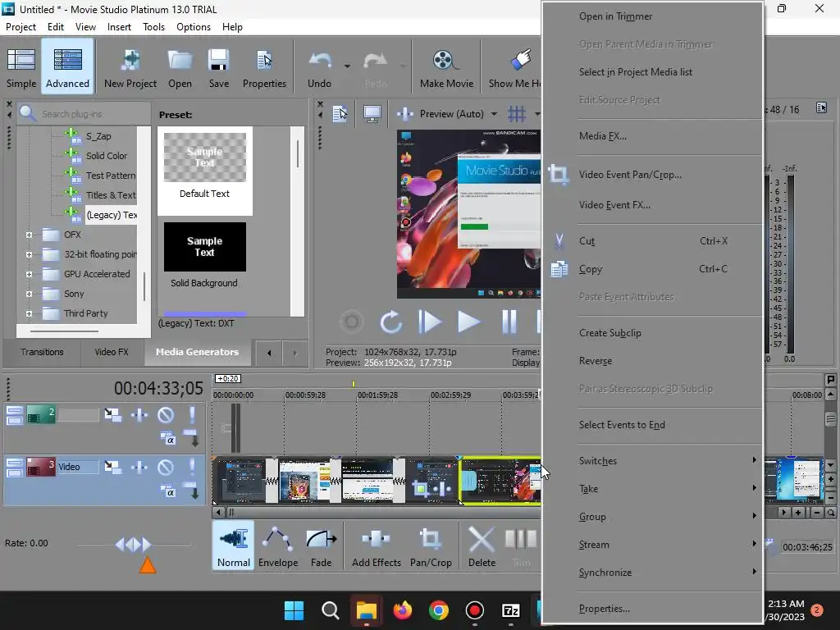
Task: Expand the OFX folder
Action: pyautogui.click(x=29, y=235)
